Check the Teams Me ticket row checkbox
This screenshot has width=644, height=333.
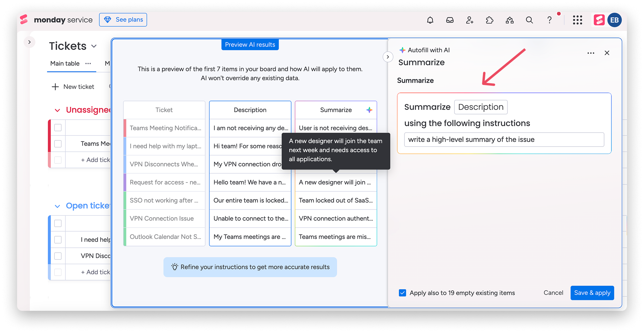[58, 144]
